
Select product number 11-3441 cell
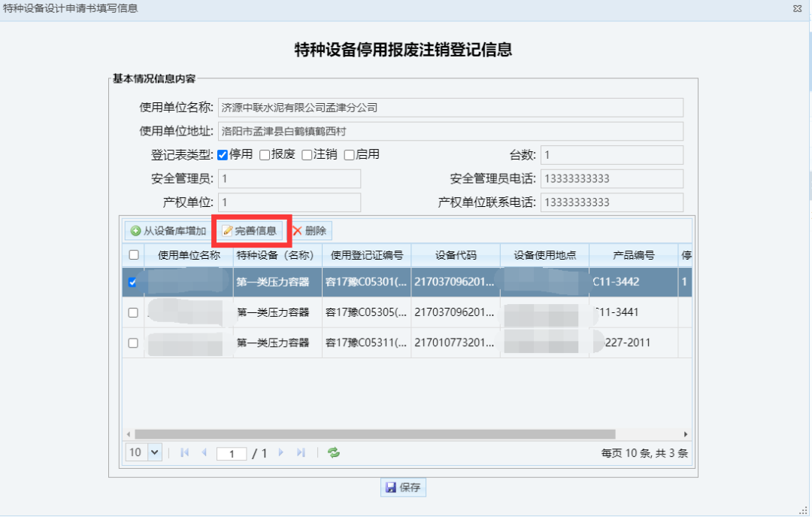tap(633, 312)
